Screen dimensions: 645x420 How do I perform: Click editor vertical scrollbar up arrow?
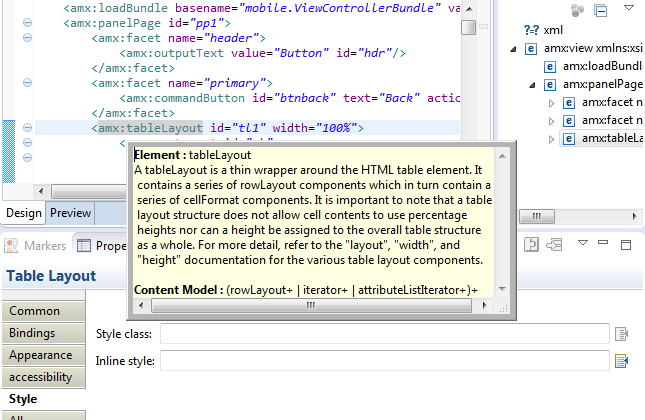click(469, 9)
